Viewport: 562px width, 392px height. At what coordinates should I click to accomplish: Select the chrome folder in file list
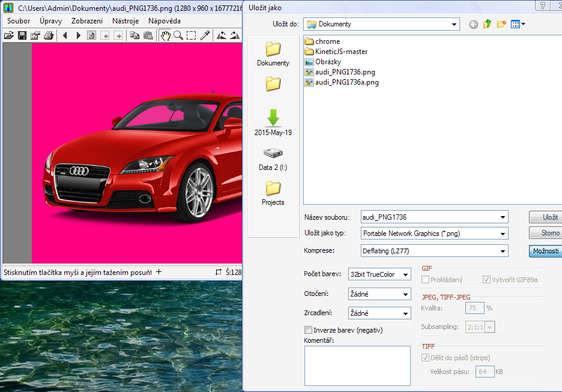point(322,41)
